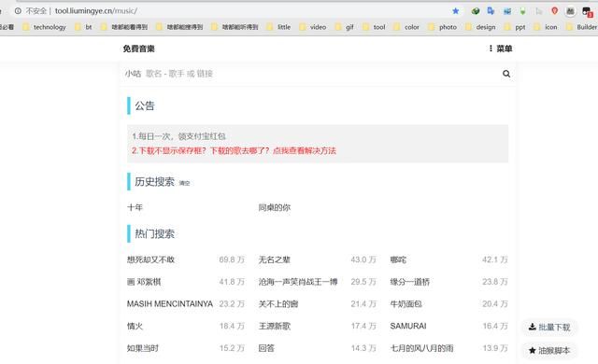Viewport: 598px width, 364px height.
Task: Select hot search 无名之辈
Action: 275,259
